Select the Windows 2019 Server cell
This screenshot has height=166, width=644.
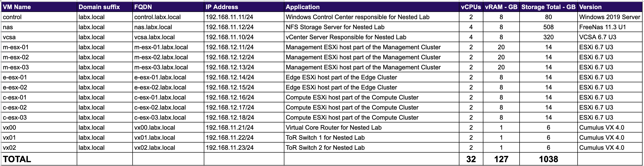coord(609,17)
